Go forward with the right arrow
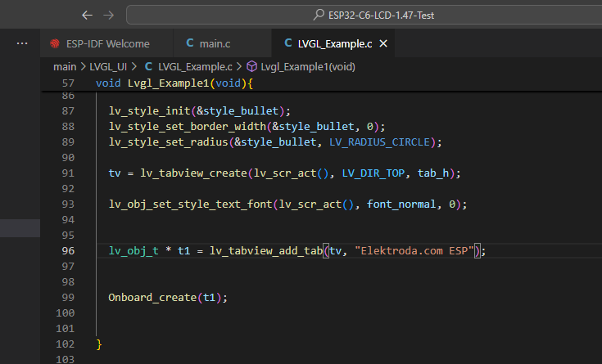Viewport: 602px width, 364px height. [x=109, y=16]
